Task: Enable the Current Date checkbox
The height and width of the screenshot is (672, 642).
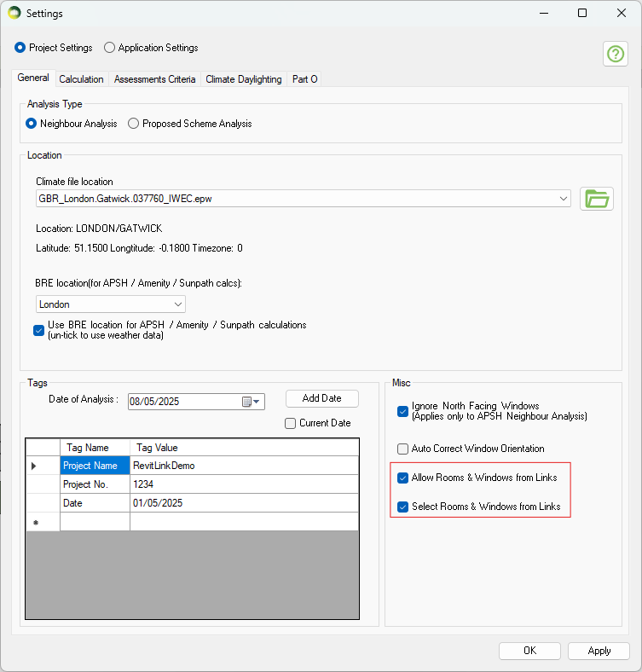Action: pos(291,423)
